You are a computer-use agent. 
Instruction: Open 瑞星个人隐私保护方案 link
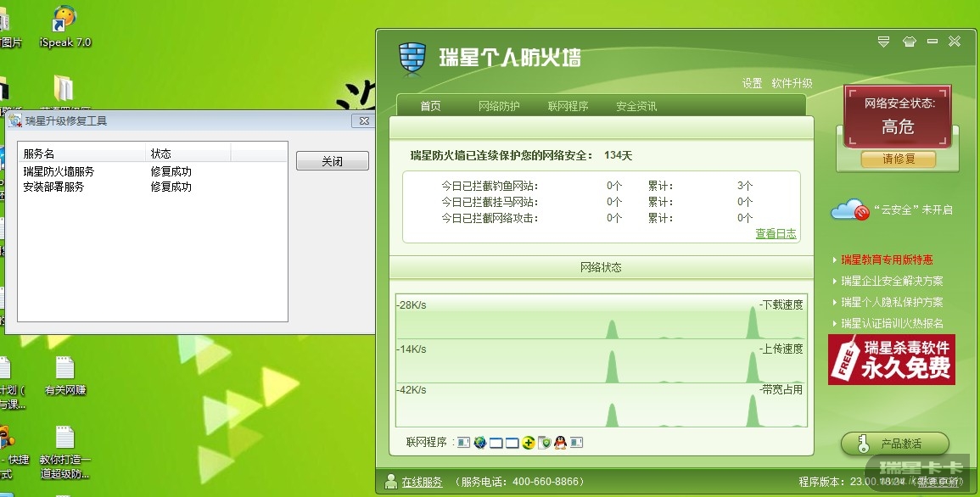tap(892, 302)
